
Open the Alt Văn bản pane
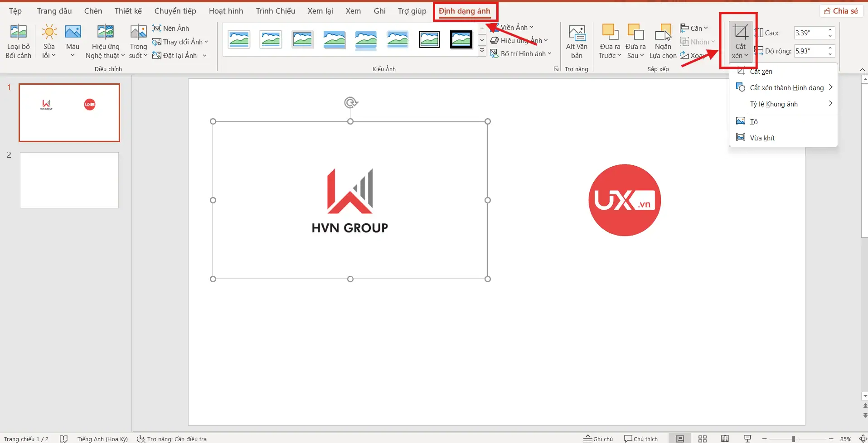(576, 41)
